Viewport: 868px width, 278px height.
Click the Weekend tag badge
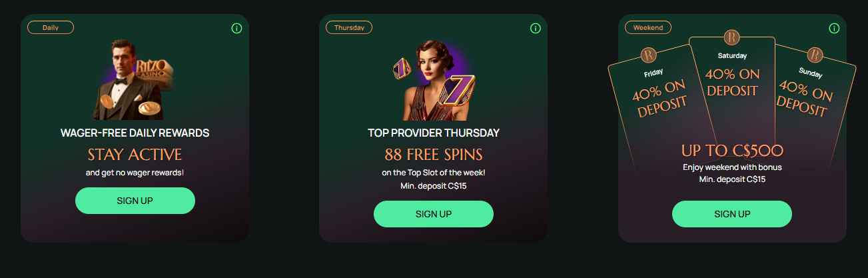coord(648,27)
